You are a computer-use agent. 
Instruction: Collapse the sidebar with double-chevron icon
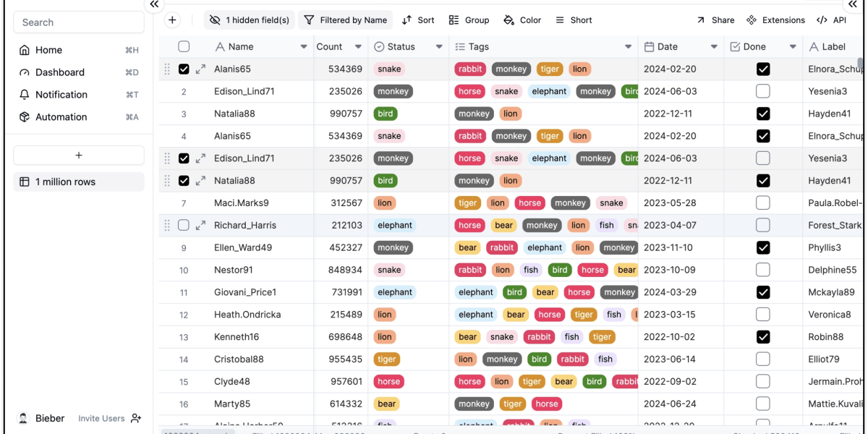tap(153, 5)
